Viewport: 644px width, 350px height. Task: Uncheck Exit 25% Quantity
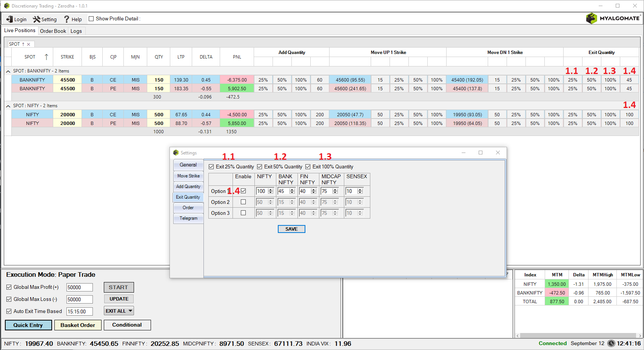pyautogui.click(x=211, y=167)
